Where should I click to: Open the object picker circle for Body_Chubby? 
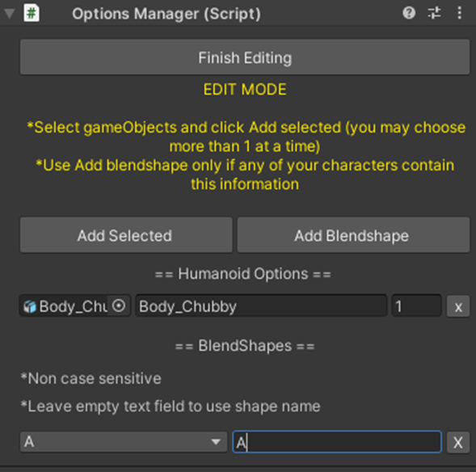[x=119, y=306]
